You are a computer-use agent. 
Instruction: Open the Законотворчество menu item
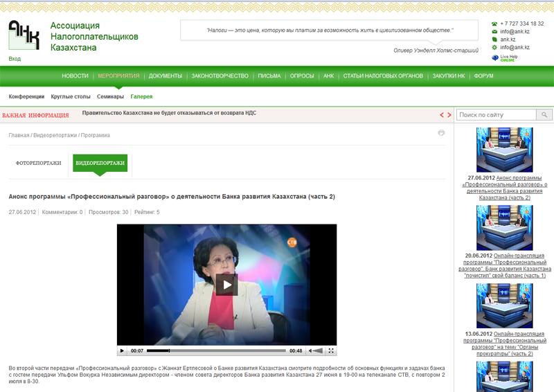tap(220, 75)
